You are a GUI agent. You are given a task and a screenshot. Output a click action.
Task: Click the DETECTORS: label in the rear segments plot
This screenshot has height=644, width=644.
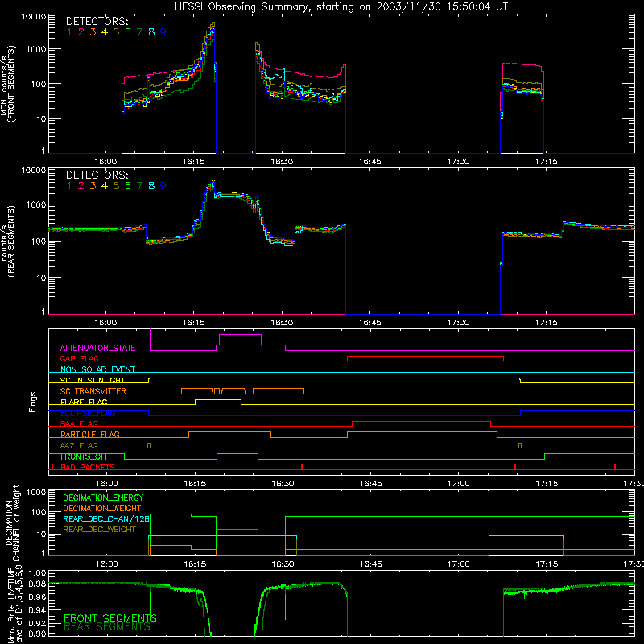point(97,175)
